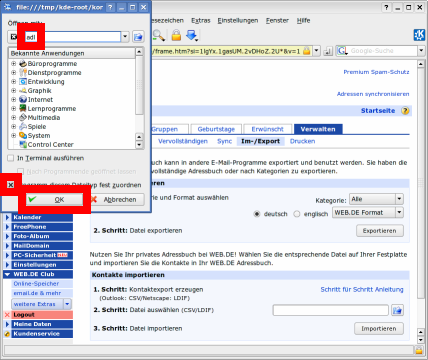Expand the System tree node
This screenshot has width=428, height=360.
pos(13,135)
